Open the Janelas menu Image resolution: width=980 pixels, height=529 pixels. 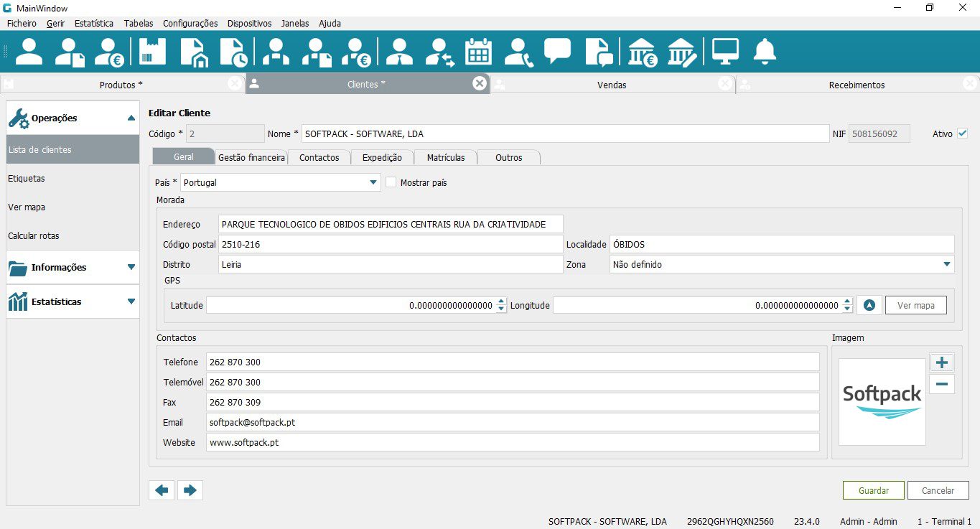pyautogui.click(x=295, y=23)
